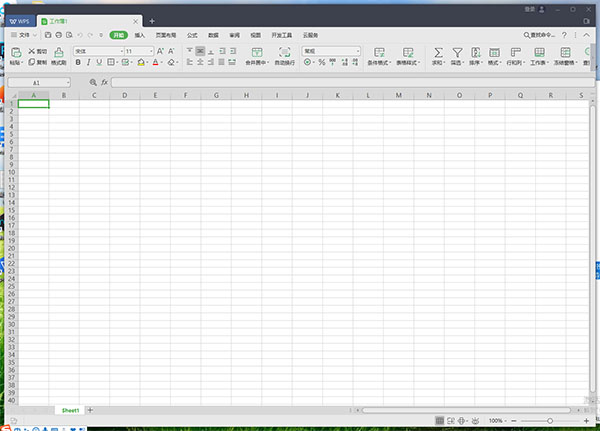Collapse the ribbon with chevron arrow
Image resolution: width=600 pixels, height=431 pixels.
(x=586, y=35)
